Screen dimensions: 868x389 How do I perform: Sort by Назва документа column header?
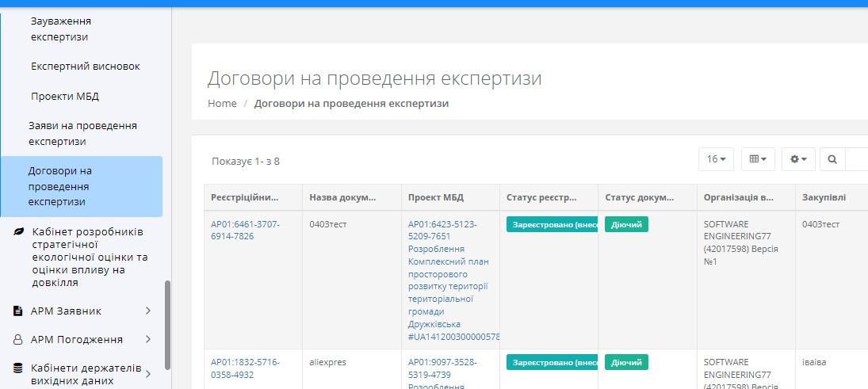pos(342,197)
